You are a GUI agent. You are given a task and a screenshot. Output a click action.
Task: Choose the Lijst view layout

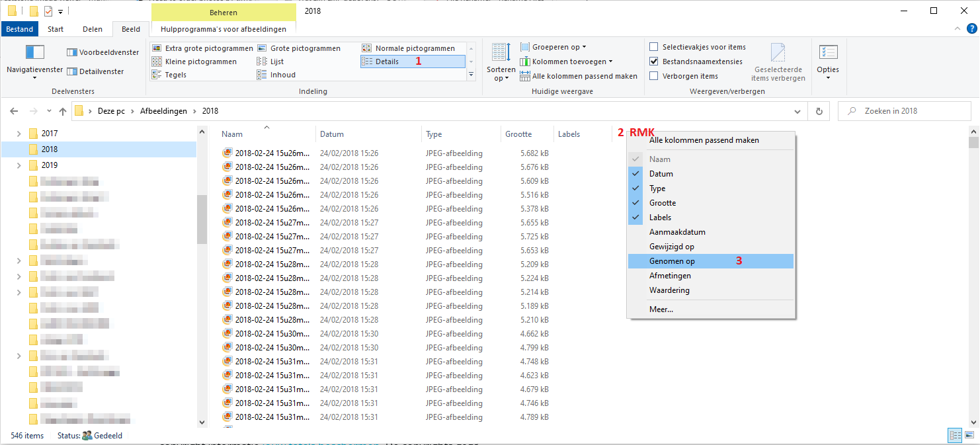pos(270,61)
